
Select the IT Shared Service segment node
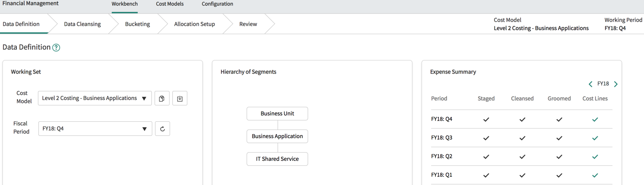[x=277, y=159]
